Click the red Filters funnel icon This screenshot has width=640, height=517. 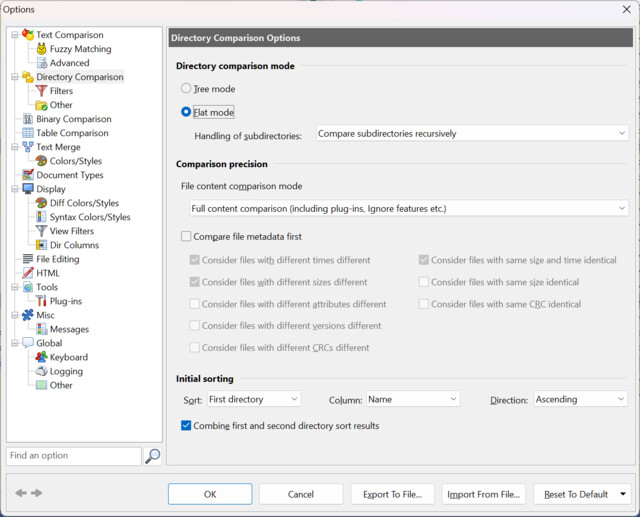coord(41,91)
